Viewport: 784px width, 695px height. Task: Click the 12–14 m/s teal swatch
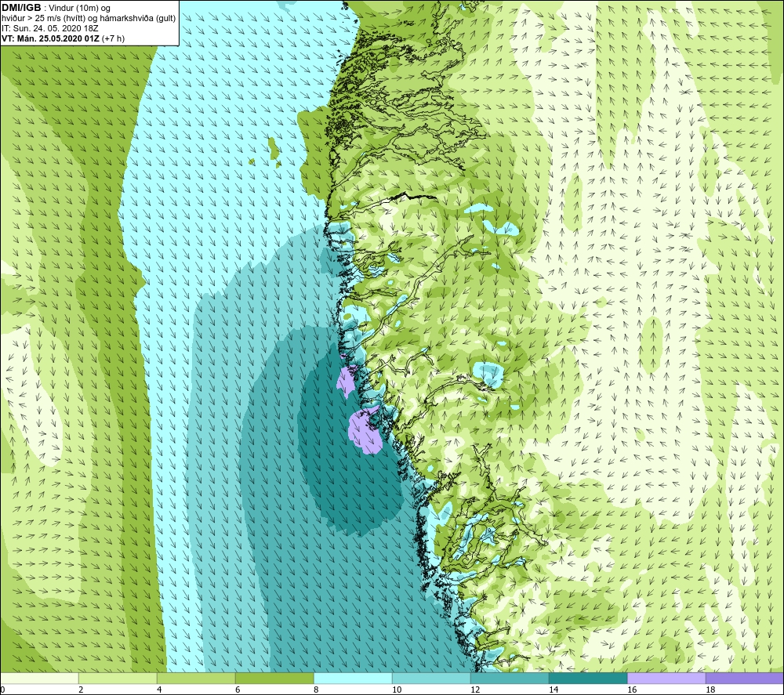click(510, 678)
